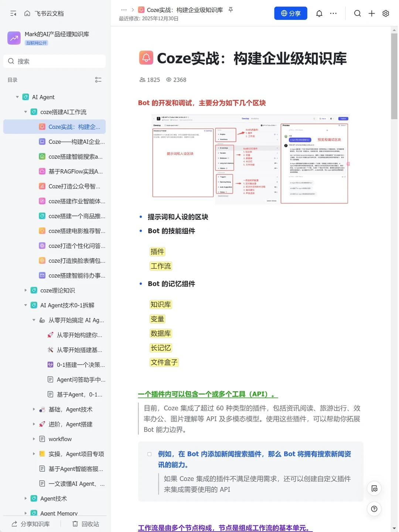This screenshot has height=532, width=399.
Task: Click the highlighted text 工作流
Action: click(161, 266)
